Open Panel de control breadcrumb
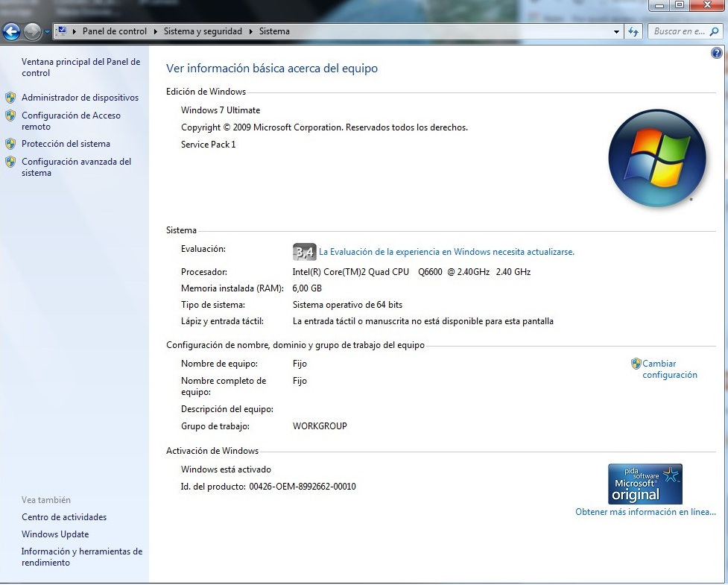The height and width of the screenshot is (585, 728). (x=114, y=31)
